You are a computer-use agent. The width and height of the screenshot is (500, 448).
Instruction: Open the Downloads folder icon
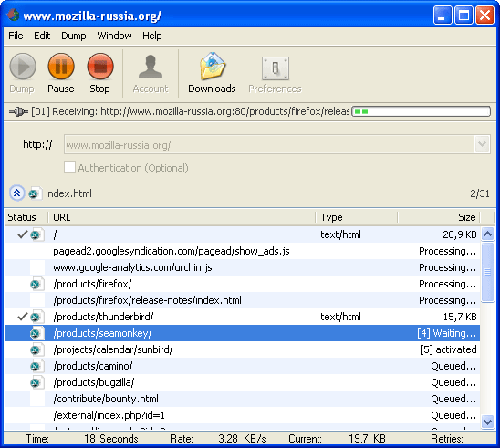coord(213,67)
